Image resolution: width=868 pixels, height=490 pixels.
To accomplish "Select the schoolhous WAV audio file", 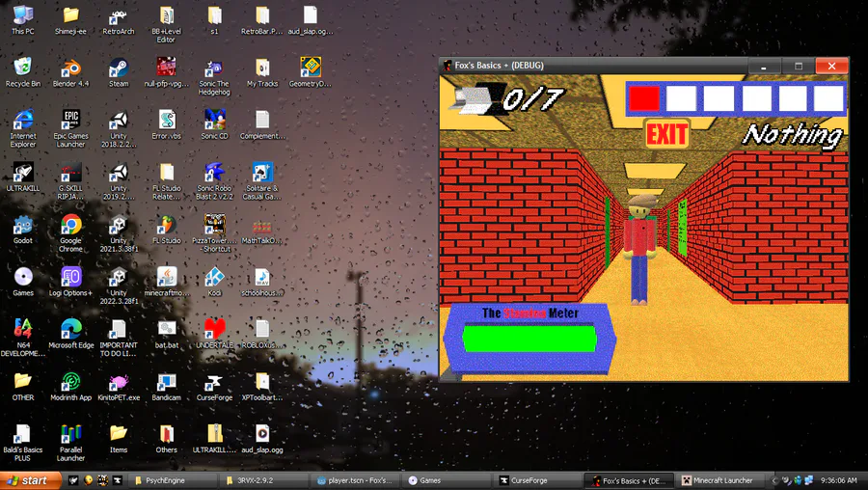I will pyautogui.click(x=262, y=282).
